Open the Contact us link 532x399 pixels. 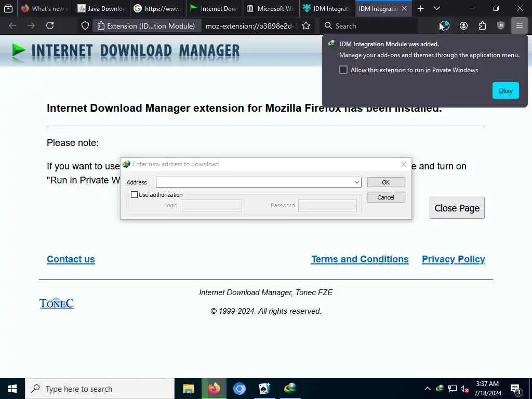[x=71, y=259]
